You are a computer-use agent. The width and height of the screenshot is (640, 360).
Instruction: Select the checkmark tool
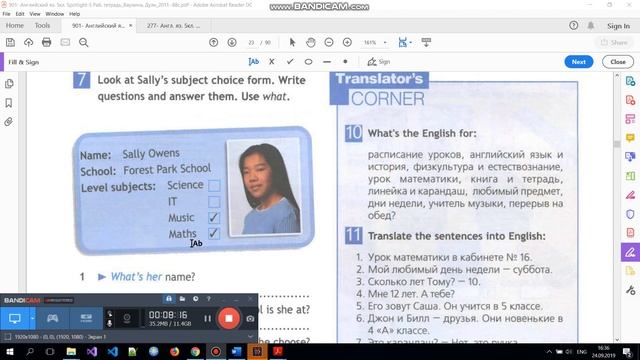pos(290,62)
